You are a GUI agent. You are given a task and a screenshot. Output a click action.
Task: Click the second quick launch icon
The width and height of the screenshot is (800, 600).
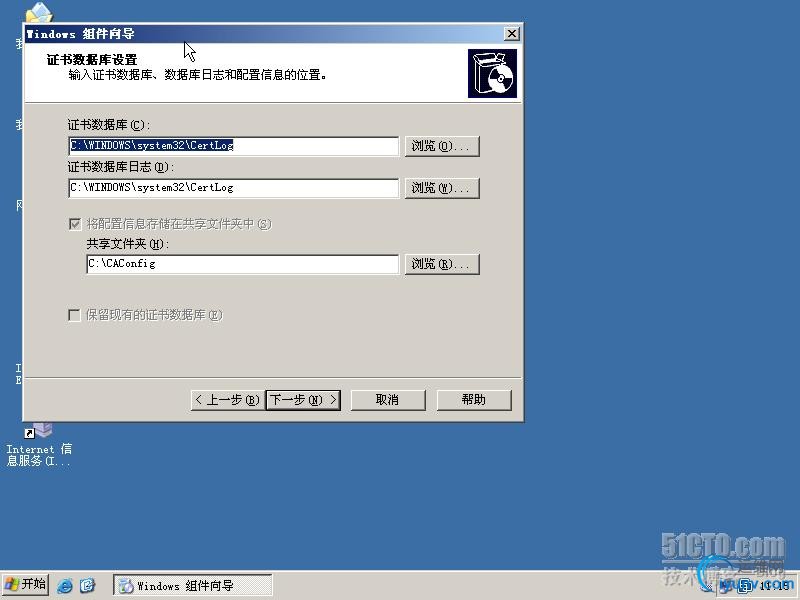tap(88, 585)
